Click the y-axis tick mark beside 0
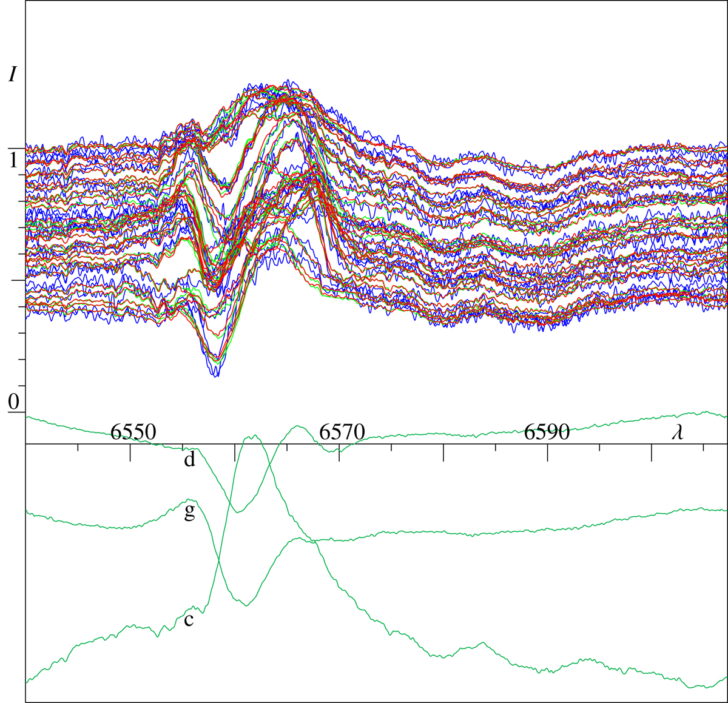The height and width of the screenshot is (703, 728). pyautogui.click(x=16, y=412)
